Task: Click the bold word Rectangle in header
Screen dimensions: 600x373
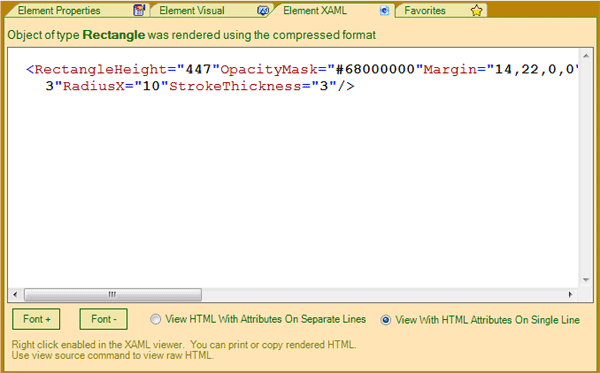Action: [x=114, y=35]
